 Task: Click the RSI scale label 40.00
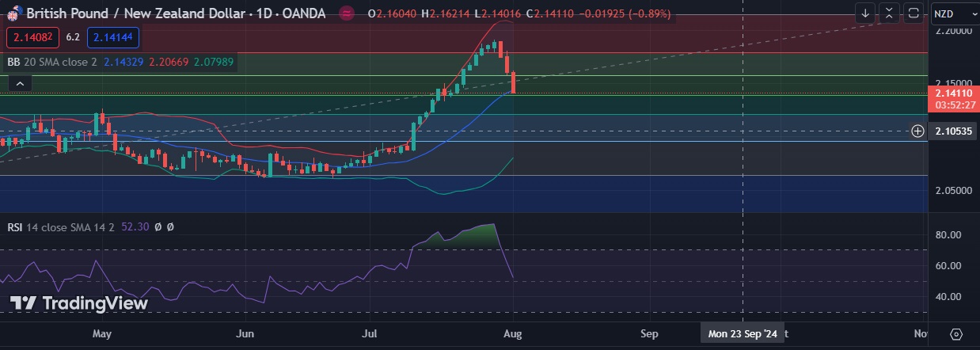click(x=948, y=296)
